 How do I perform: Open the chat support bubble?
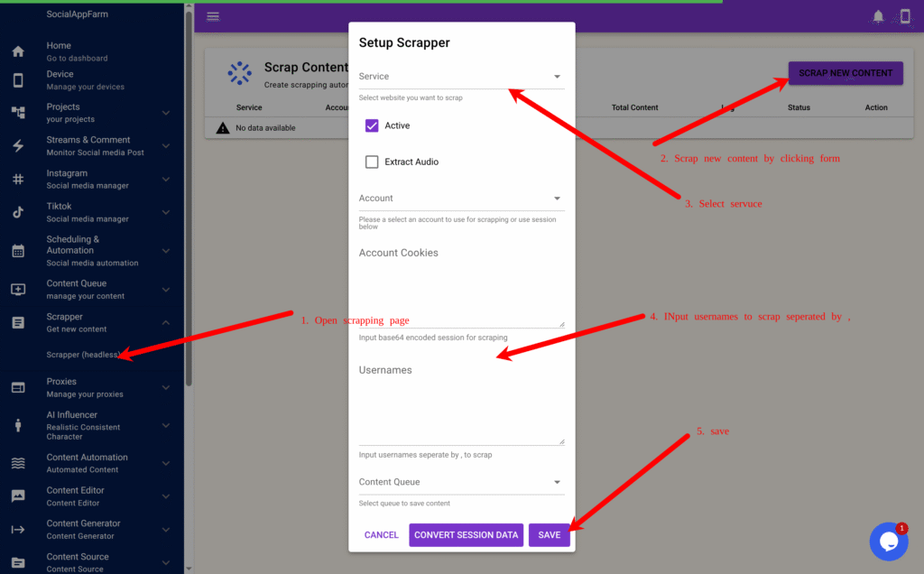[888, 541]
